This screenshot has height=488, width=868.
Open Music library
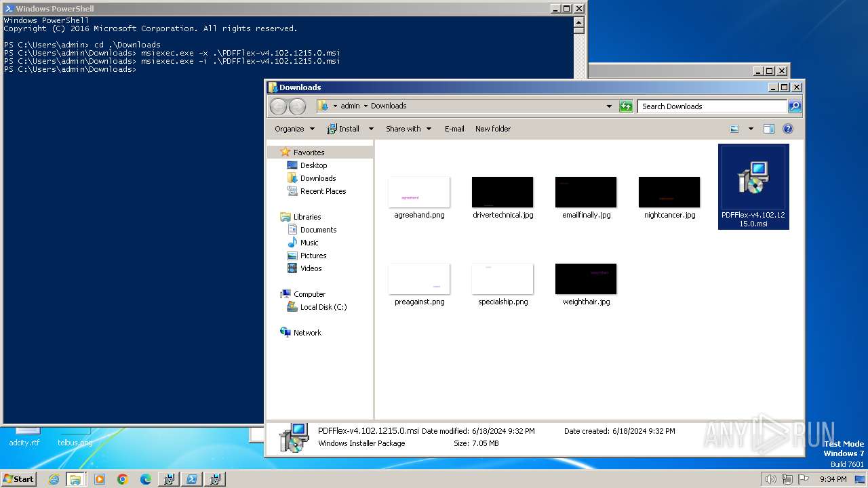309,243
